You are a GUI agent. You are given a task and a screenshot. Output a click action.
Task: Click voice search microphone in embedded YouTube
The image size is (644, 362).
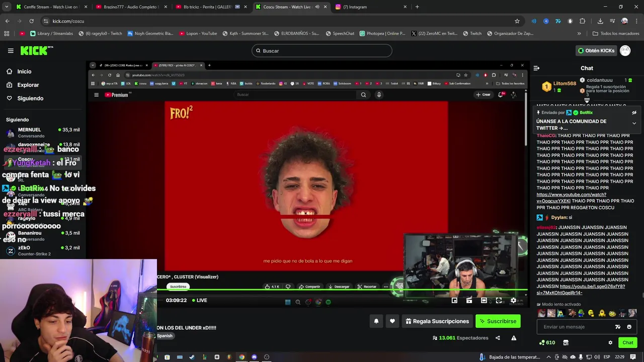[379, 95]
